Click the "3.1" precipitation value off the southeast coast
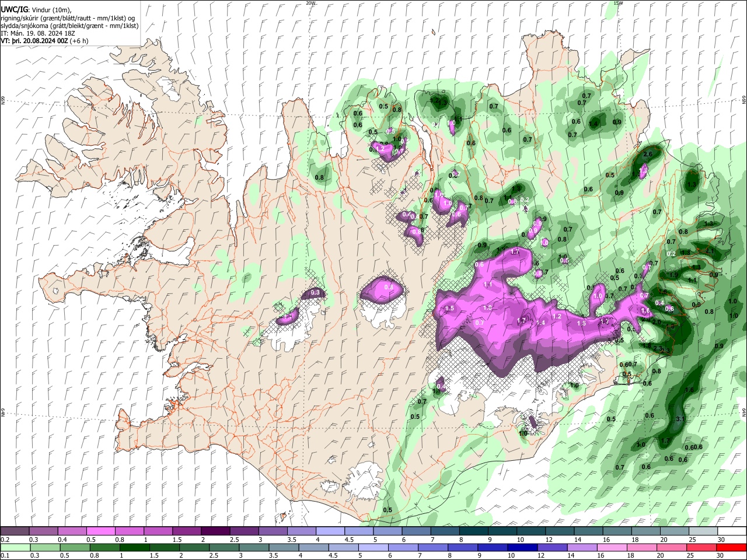The height and width of the screenshot is (560, 747). [680, 419]
